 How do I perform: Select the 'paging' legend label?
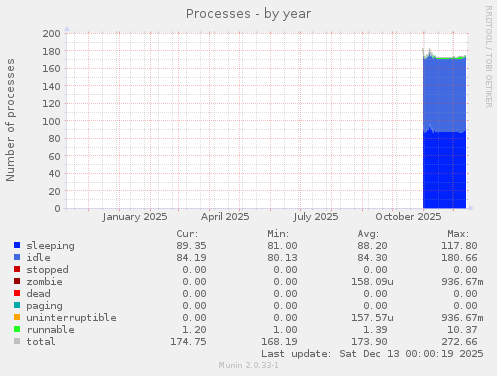[x=44, y=306]
